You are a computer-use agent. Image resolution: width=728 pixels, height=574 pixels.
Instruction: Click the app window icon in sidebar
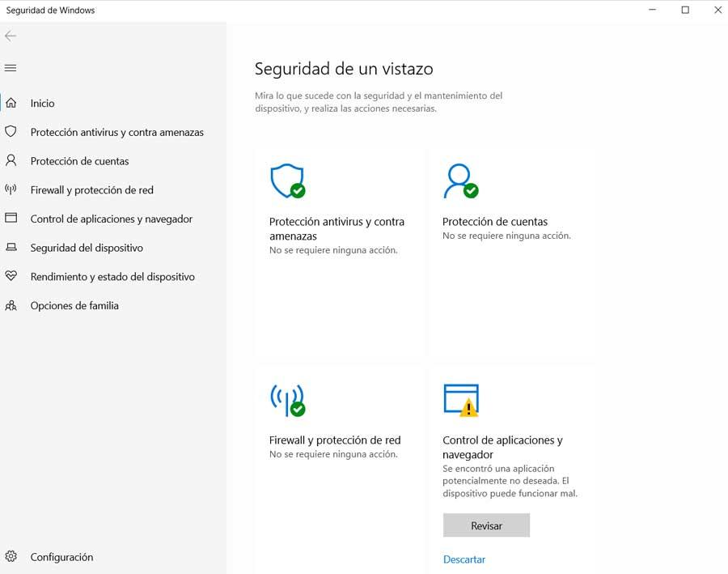coord(11,218)
